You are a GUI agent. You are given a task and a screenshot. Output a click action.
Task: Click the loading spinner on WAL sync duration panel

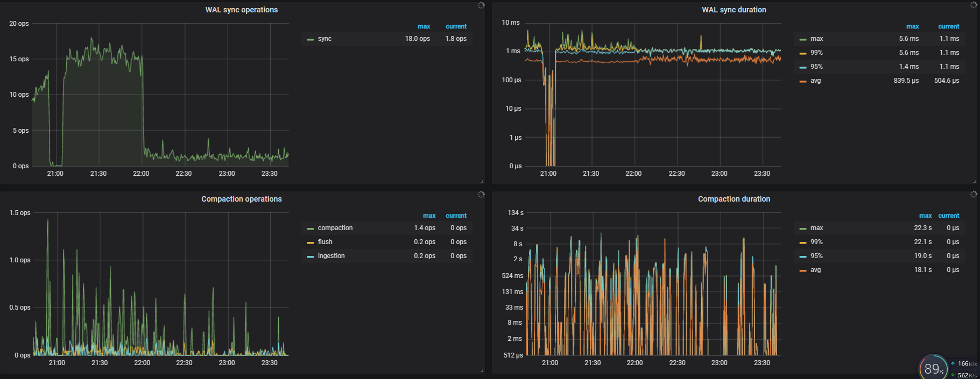click(x=974, y=5)
